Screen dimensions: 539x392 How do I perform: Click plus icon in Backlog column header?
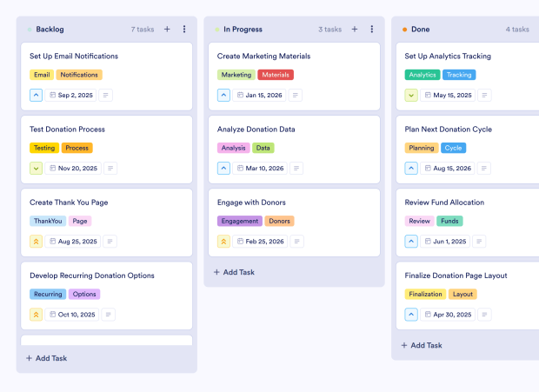click(x=167, y=29)
